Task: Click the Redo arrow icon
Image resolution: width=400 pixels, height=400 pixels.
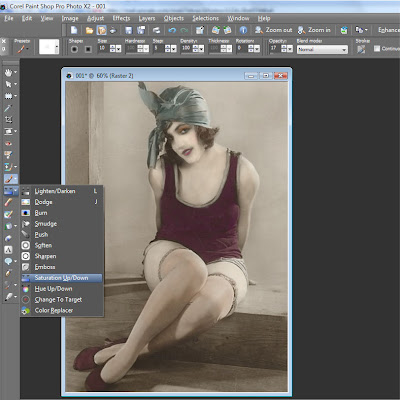Action: click(x=184, y=30)
